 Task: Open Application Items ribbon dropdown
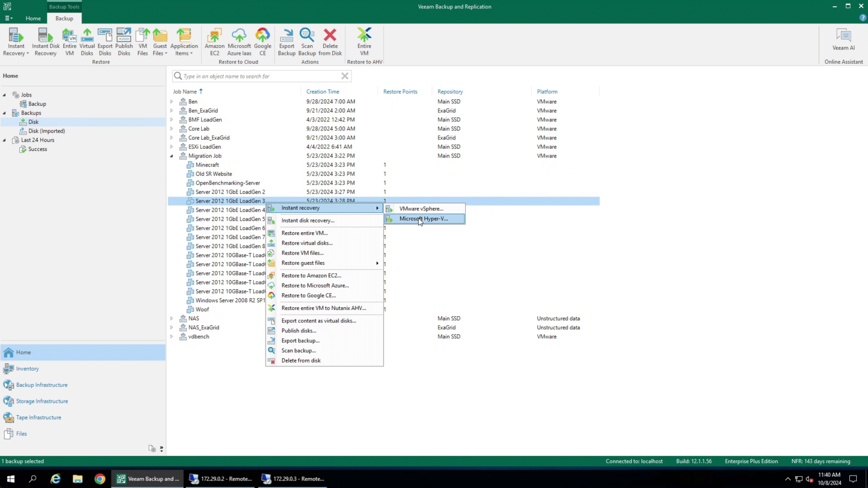point(184,42)
